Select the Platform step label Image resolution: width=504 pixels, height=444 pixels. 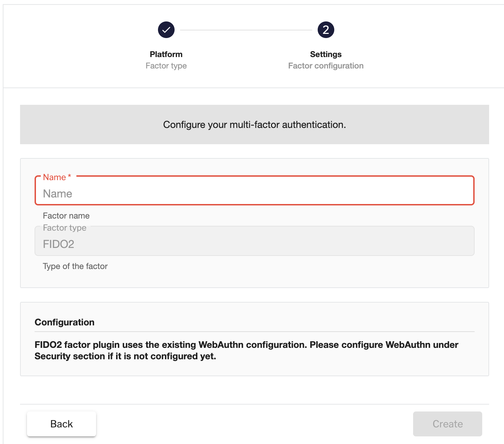click(166, 54)
